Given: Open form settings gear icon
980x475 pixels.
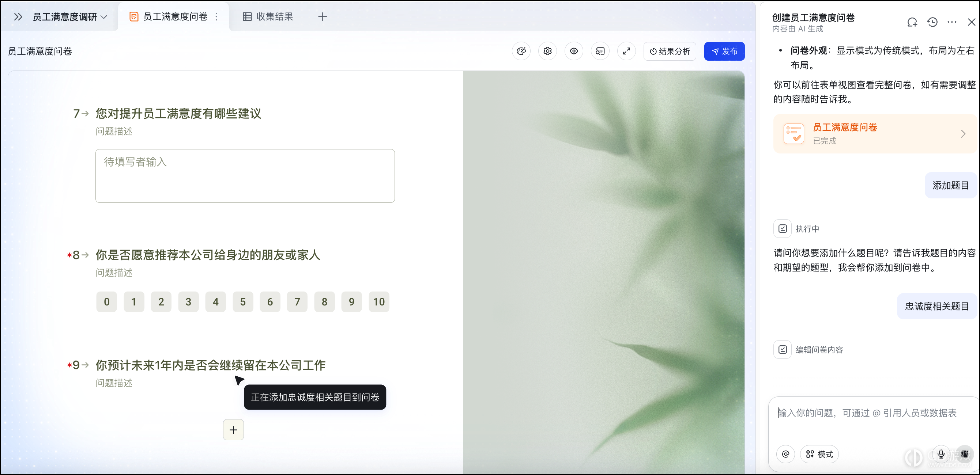Looking at the screenshot, I should (547, 51).
